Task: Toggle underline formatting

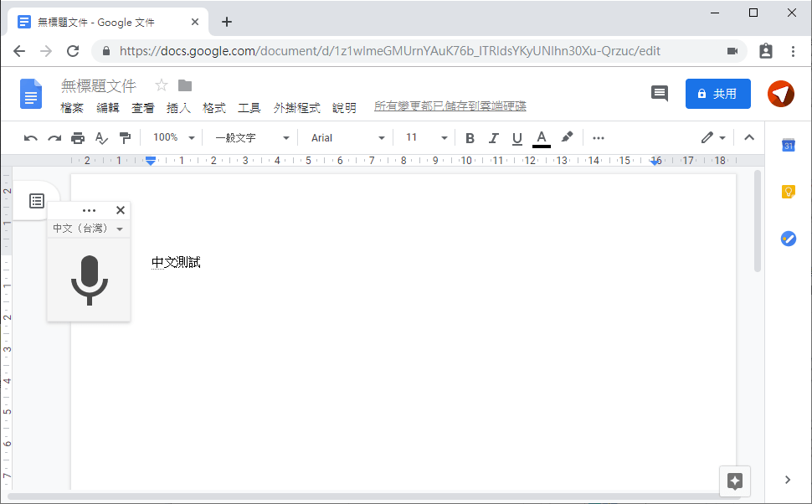Action: (516, 138)
